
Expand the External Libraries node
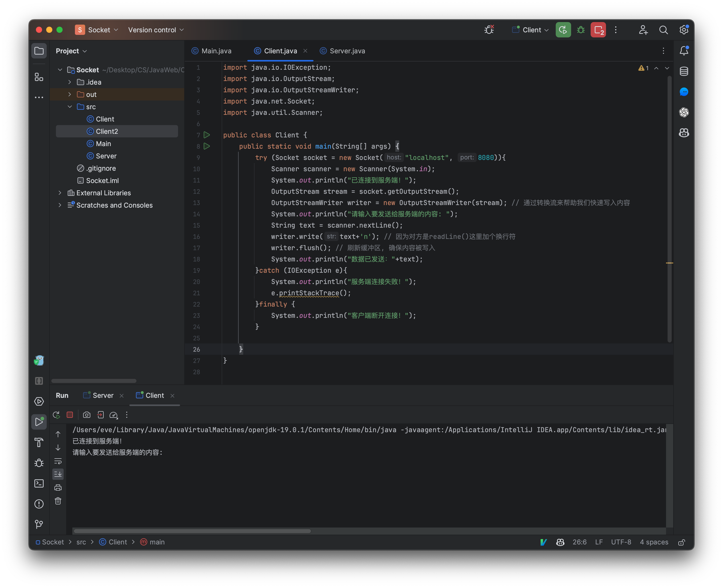[60, 193]
